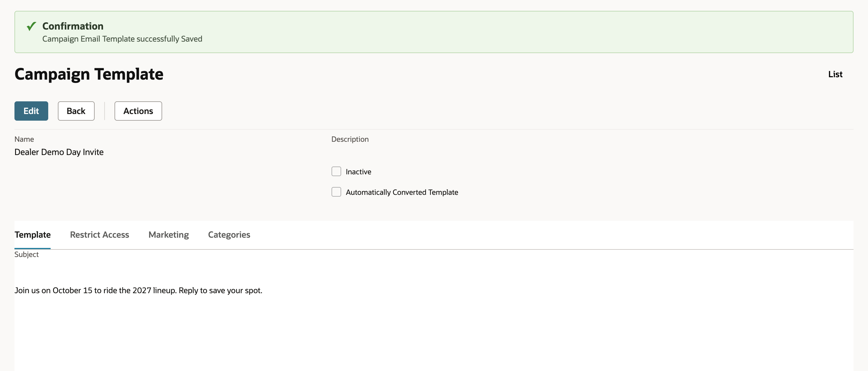Switch to the Categories tab
Viewport: 868px width, 371px height.
(x=229, y=235)
